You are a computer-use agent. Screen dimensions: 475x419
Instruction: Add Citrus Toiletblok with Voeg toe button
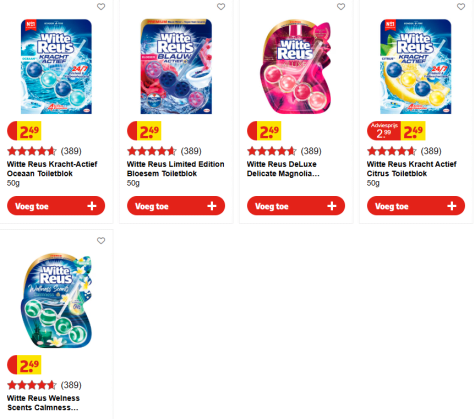coord(416,206)
